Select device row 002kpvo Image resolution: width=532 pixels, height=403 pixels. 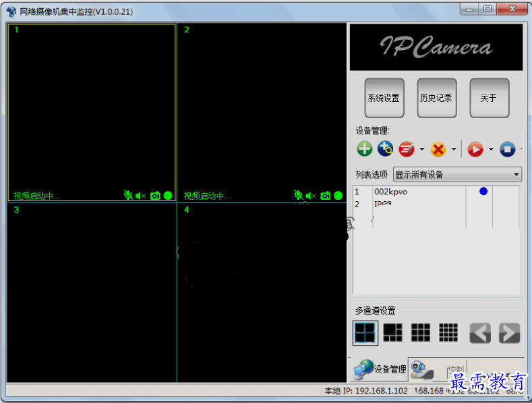pos(436,192)
